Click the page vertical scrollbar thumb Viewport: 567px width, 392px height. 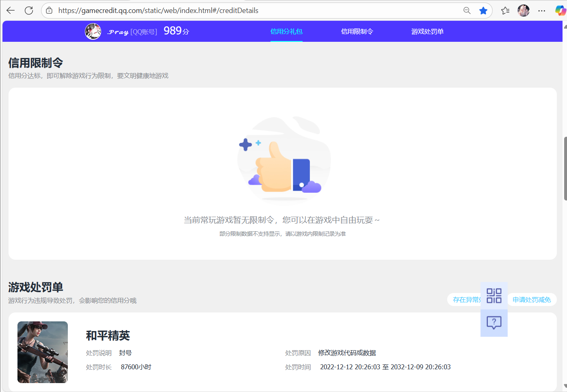pos(565,169)
